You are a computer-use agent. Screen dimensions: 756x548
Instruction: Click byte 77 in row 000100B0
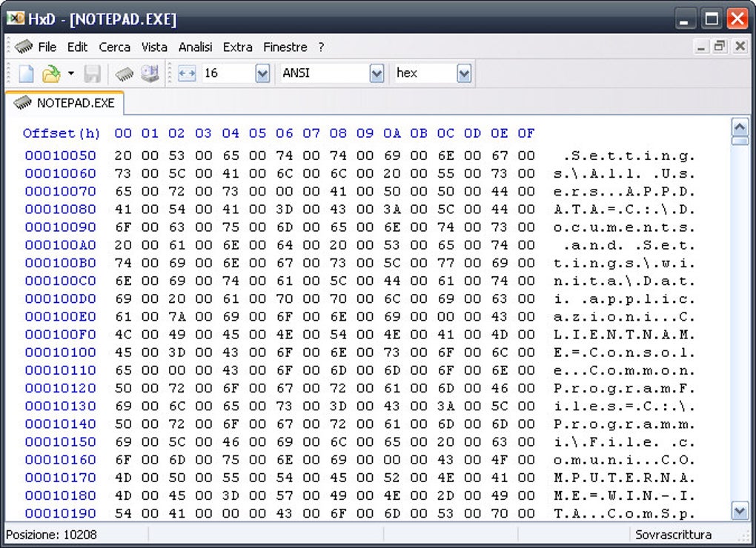tap(445, 263)
